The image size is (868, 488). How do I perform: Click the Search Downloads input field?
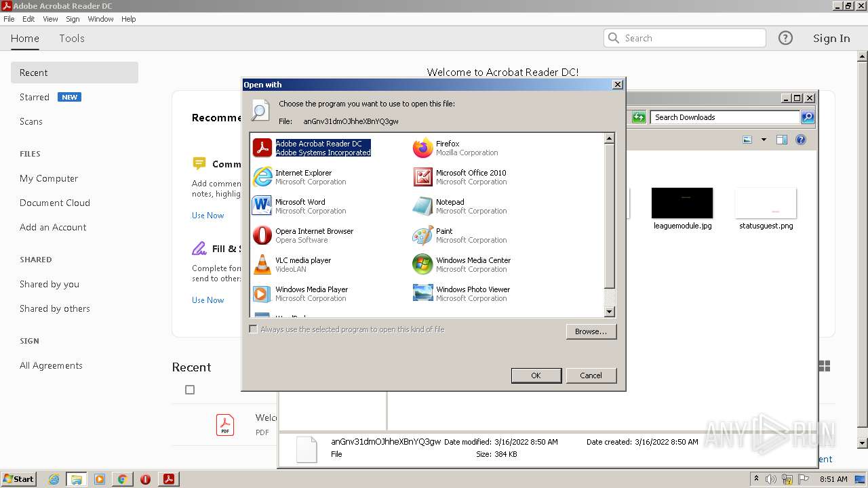[x=724, y=117]
